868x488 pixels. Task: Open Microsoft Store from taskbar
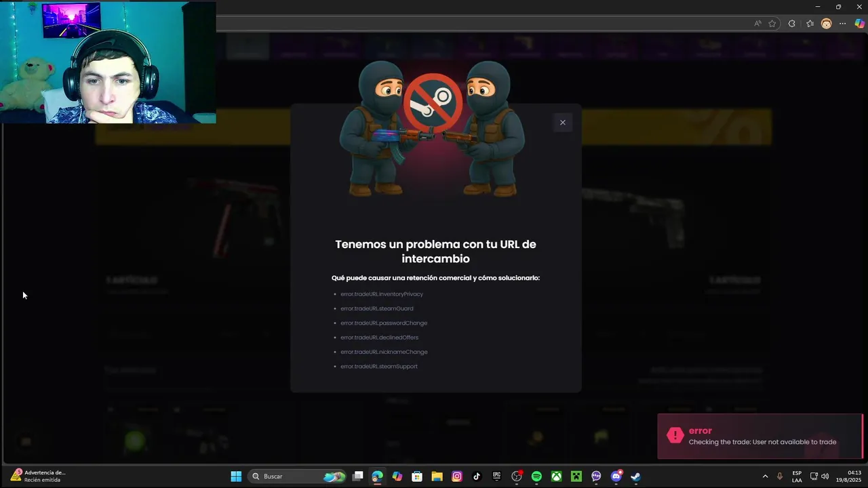click(x=417, y=476)
